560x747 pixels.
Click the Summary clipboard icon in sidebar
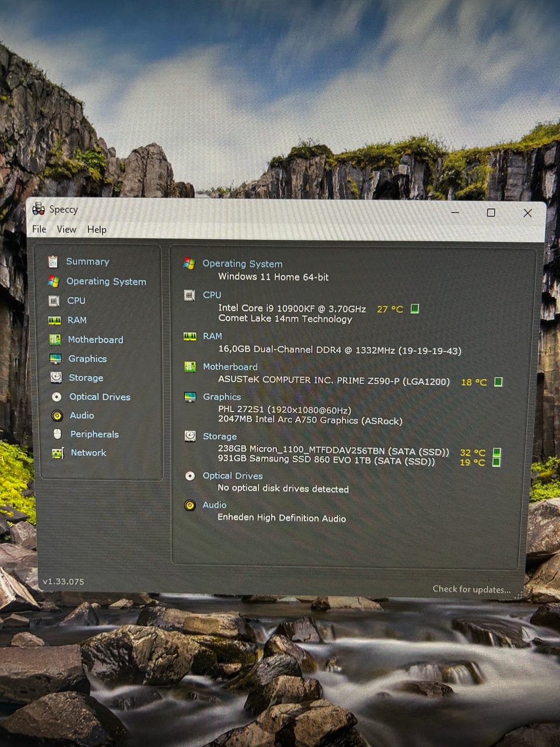point(53,261)
